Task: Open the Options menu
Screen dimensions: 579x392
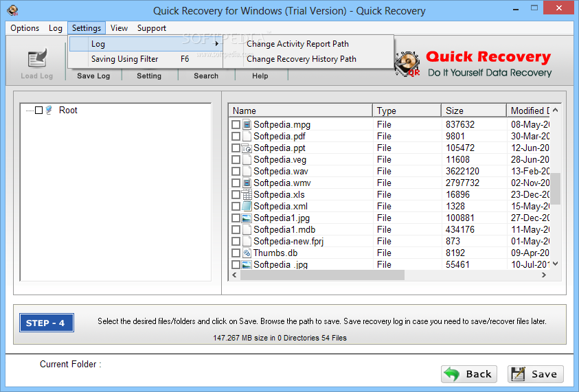Action: [25, 28]
